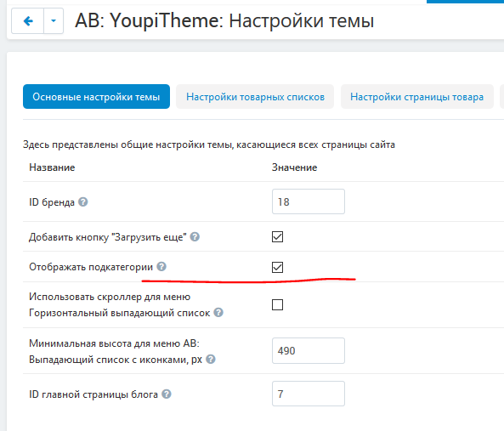Show help for Горизонтальный выпадающий список
Viewport: 504px width, 431px height.
(218, 312)
